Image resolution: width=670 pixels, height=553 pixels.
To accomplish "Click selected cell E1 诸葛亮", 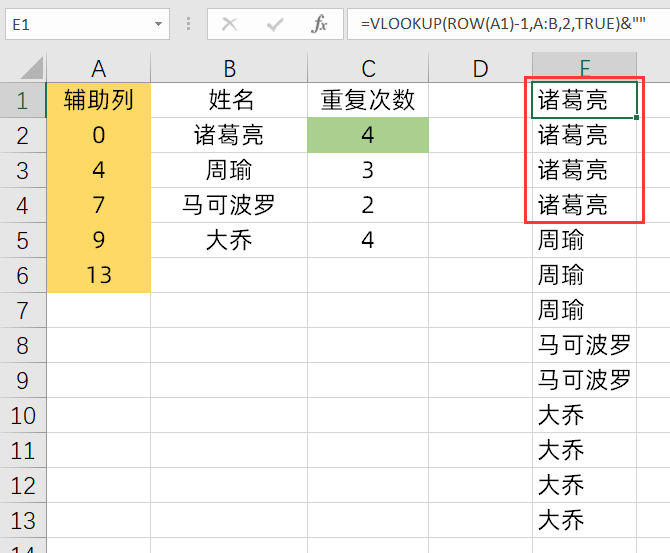I will pos(585,100).
